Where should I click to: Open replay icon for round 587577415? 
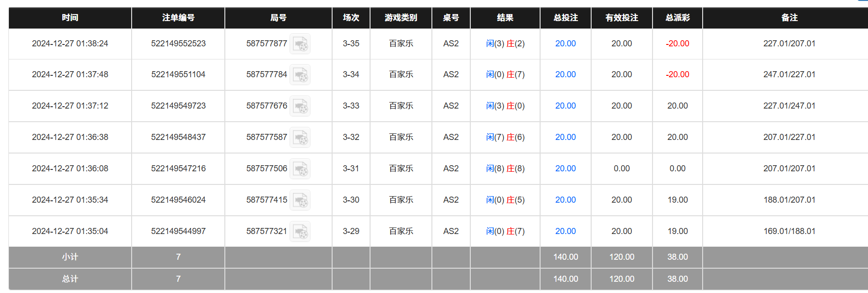point(300,200)
